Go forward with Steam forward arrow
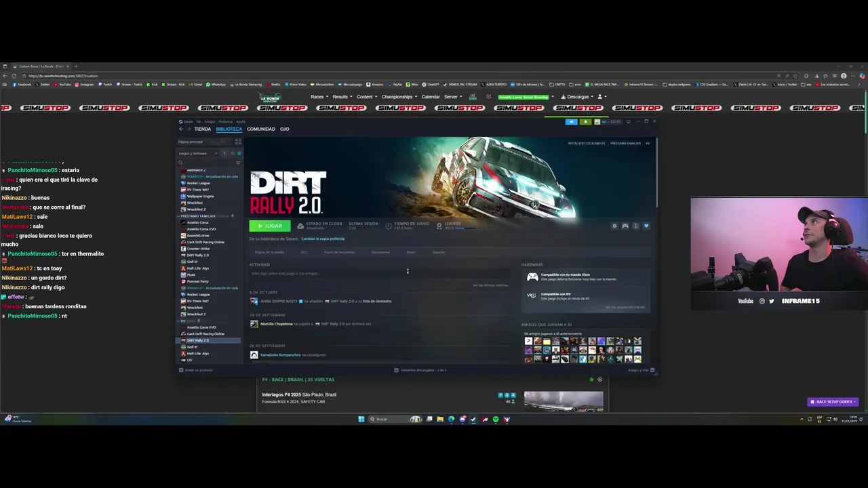The height and width of the screenshot is (488, 868). click(x=188, y=129)
